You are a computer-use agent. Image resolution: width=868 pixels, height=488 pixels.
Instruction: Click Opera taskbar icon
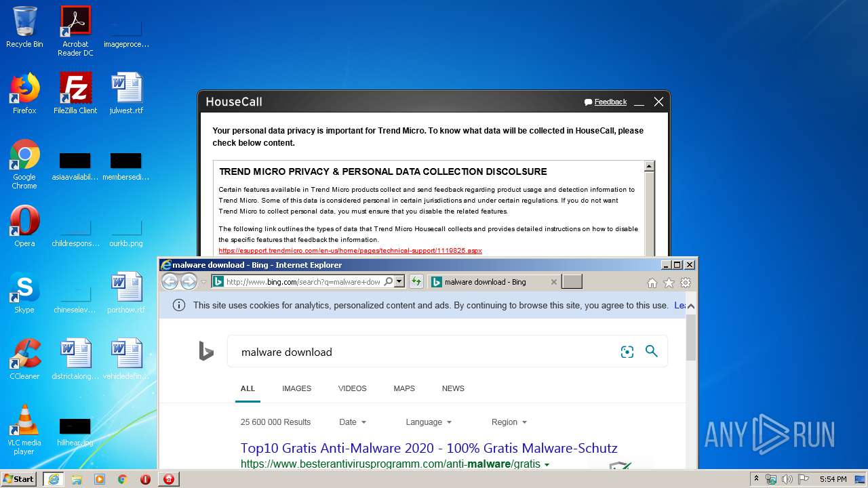pos(146,479)
